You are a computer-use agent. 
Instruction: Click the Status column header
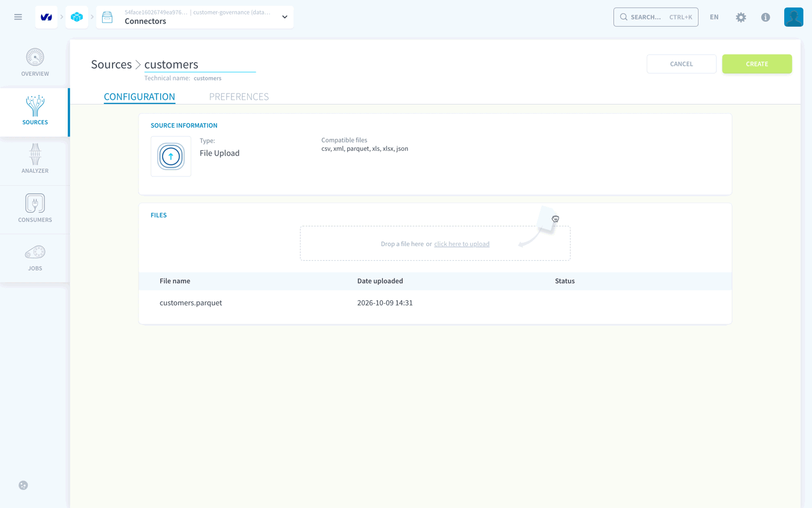565,281
